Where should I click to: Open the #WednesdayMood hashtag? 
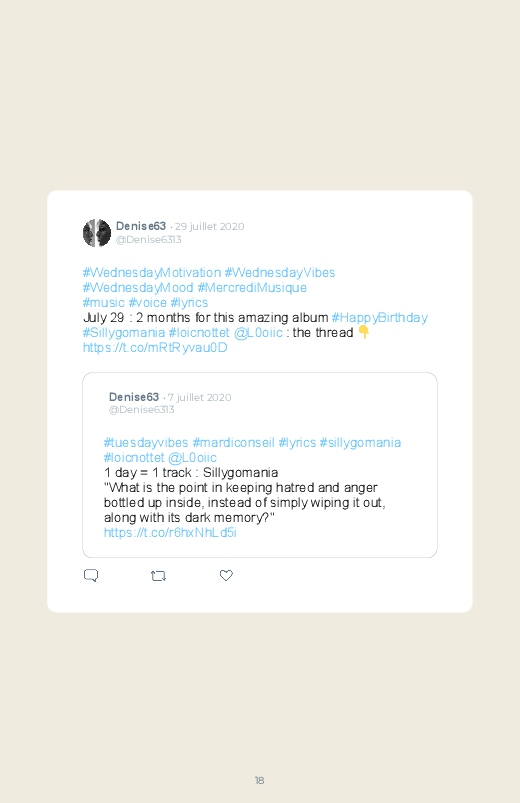138,287
